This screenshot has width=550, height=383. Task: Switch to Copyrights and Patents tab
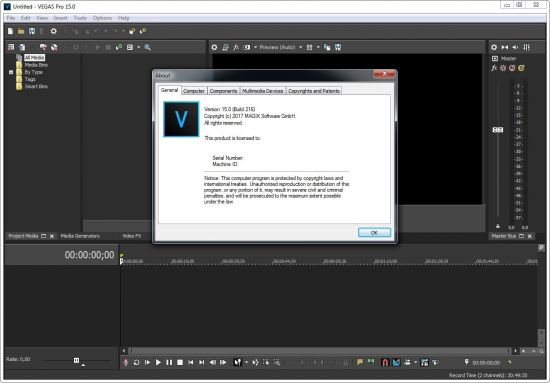coord(314,91)
